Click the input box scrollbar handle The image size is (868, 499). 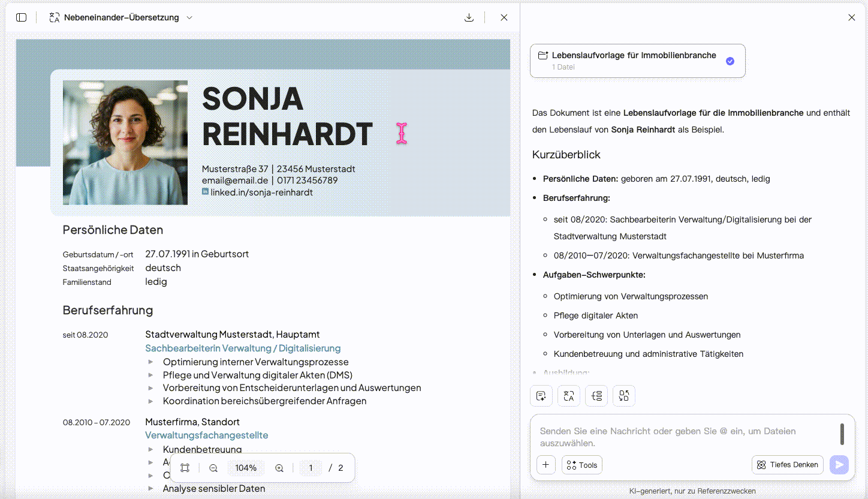click(842, 434)
